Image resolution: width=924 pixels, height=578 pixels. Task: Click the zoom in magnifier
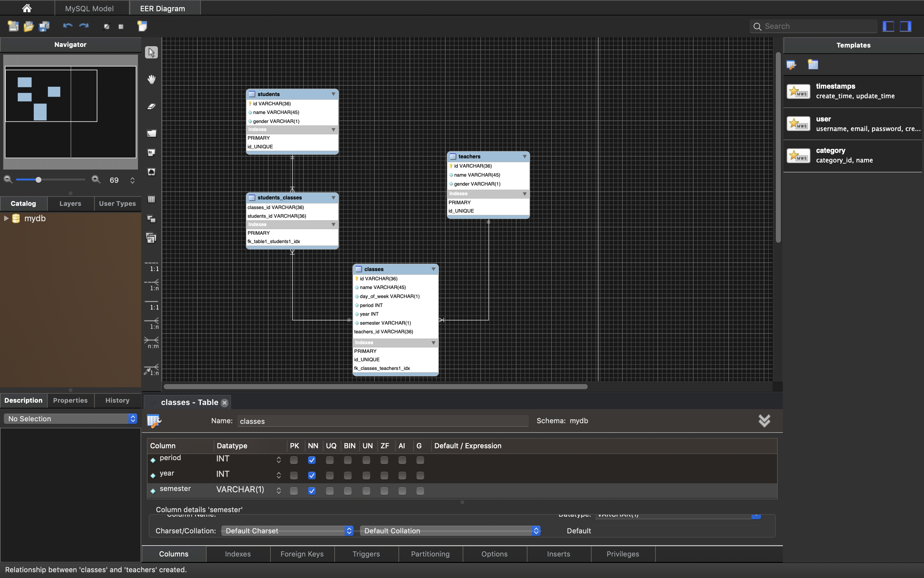coord(96,179)
